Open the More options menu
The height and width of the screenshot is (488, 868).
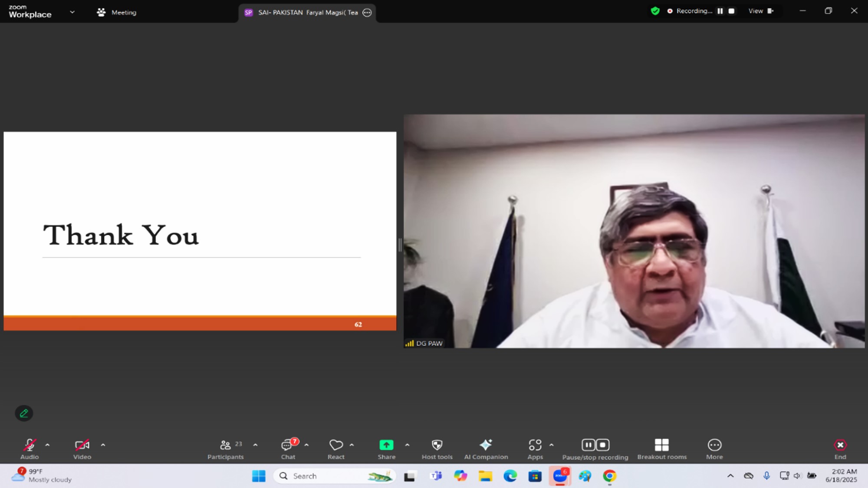point(714,449)
